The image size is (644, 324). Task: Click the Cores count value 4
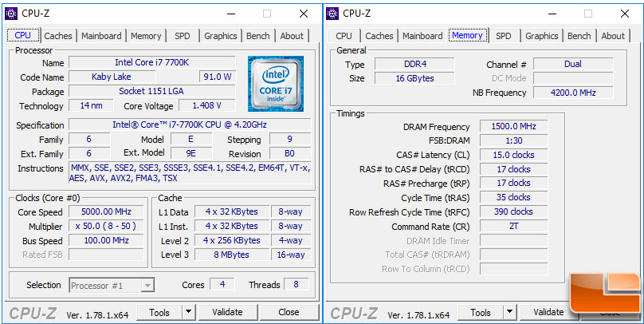pos(222,284)
